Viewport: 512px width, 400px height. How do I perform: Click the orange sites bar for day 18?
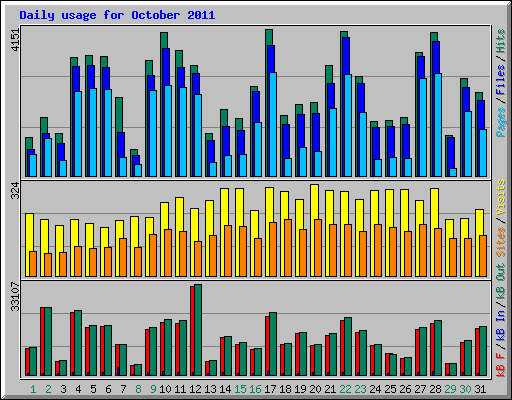pos(288,248)
